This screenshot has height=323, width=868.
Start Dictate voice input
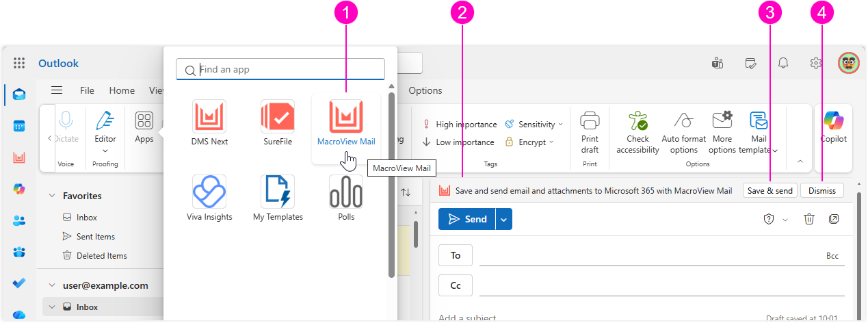tap(66, 128)
